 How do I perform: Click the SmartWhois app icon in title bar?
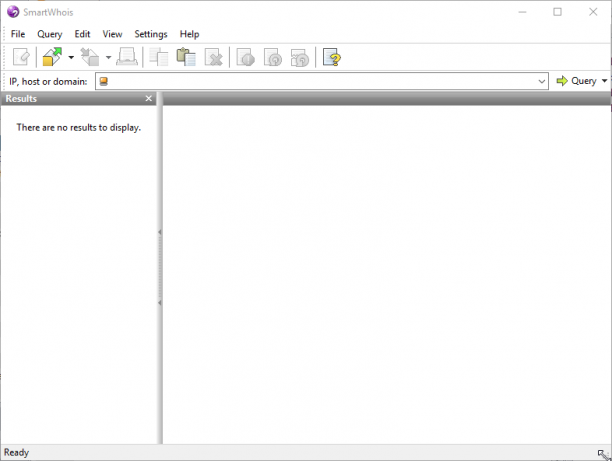[x=13, y=12]
